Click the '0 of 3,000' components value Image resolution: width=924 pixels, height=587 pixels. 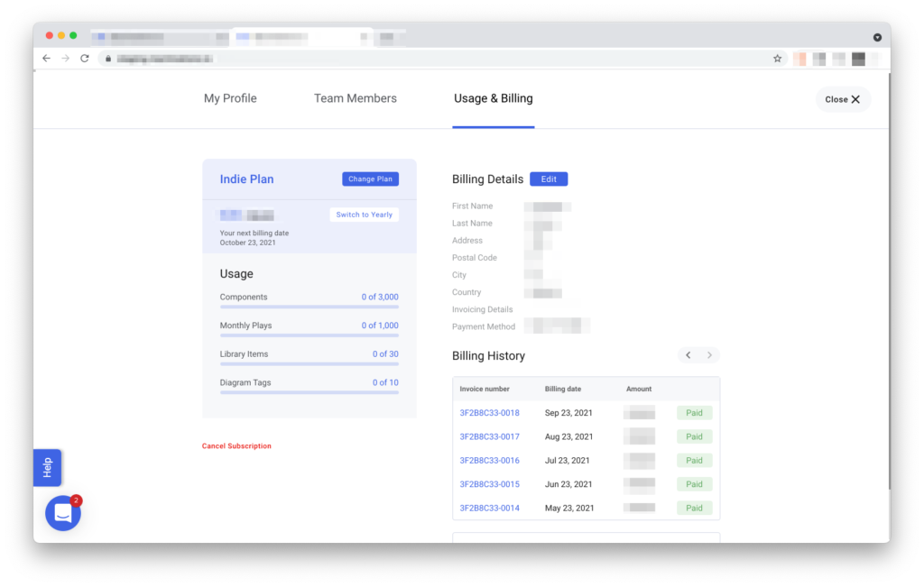380,297
